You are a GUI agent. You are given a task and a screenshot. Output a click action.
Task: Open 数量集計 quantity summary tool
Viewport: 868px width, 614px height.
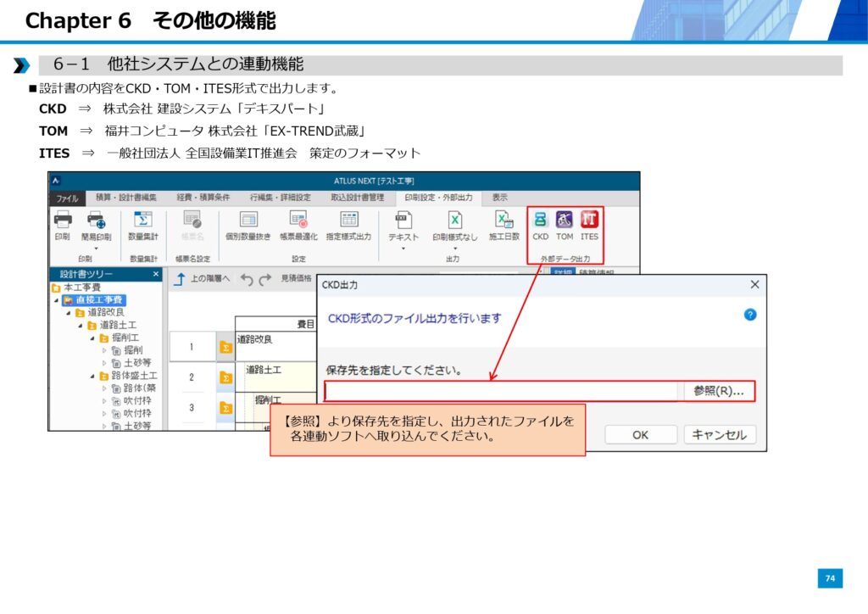coord(143,221)
